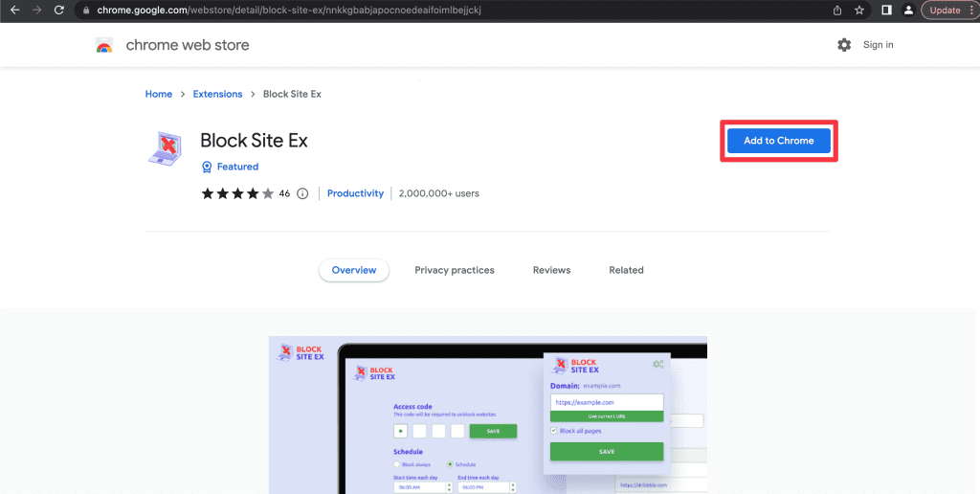Click the Chrome Web Store rainbow logo
980x494 pixels.
click(103, 45)
